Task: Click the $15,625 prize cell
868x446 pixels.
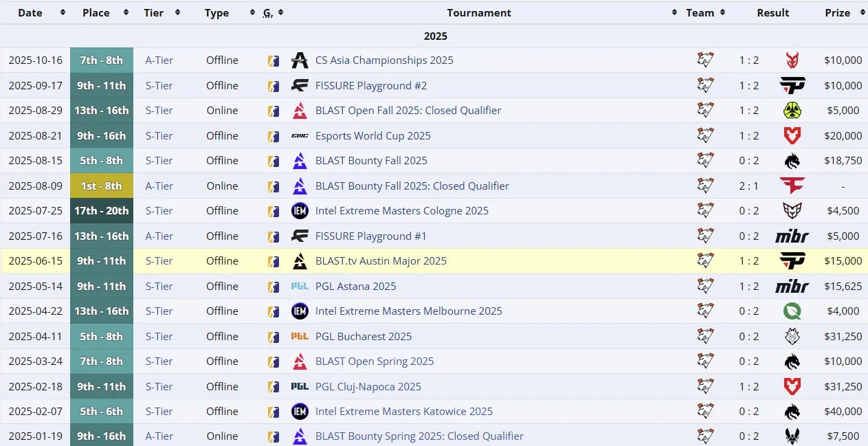Action: (x=843, y=286)
